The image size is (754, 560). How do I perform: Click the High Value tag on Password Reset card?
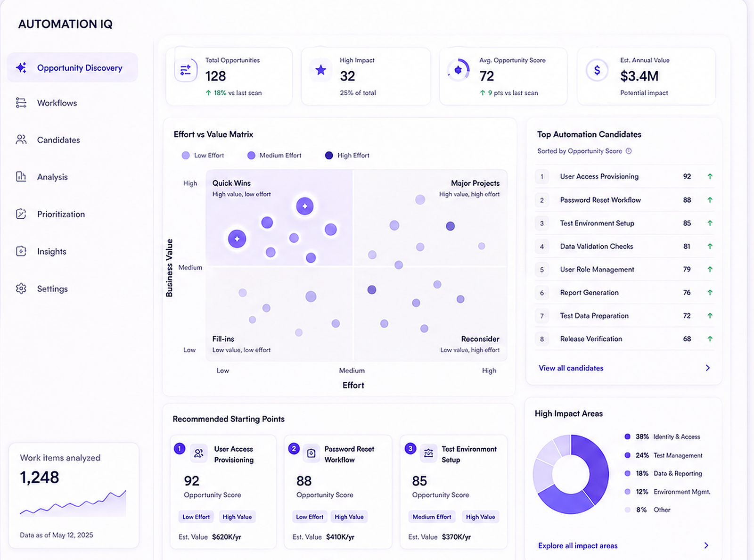pos(349,517)
